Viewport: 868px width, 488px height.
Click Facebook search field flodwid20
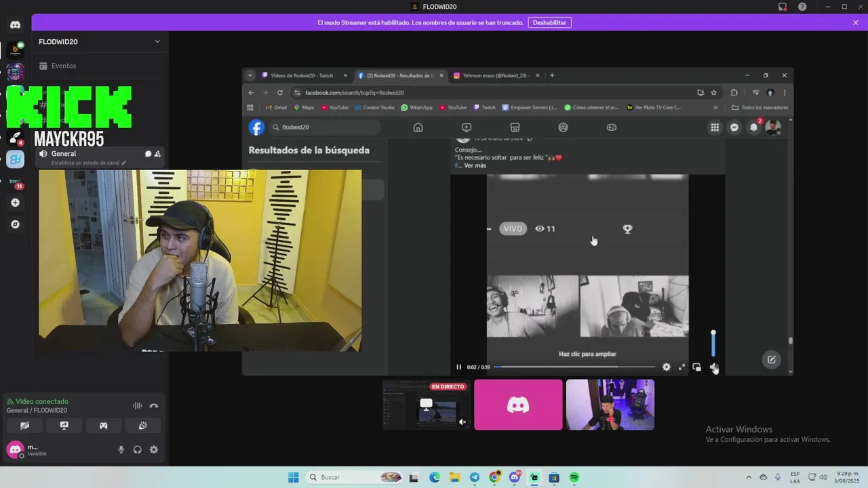coord(325,127)
